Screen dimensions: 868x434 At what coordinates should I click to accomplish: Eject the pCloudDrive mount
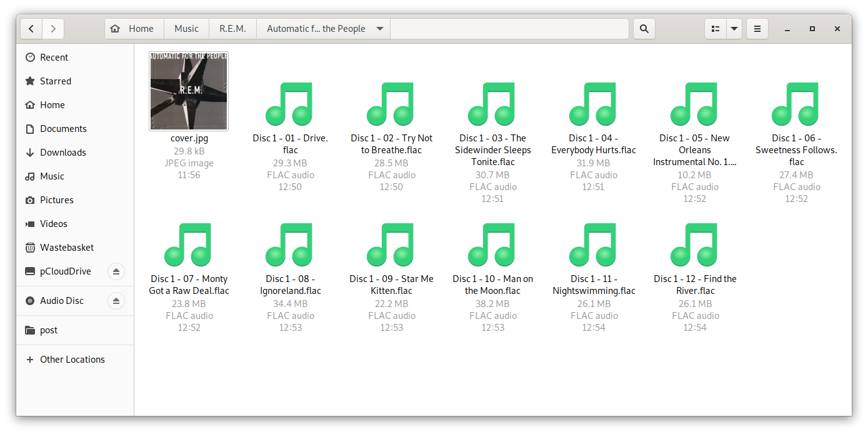116,271
